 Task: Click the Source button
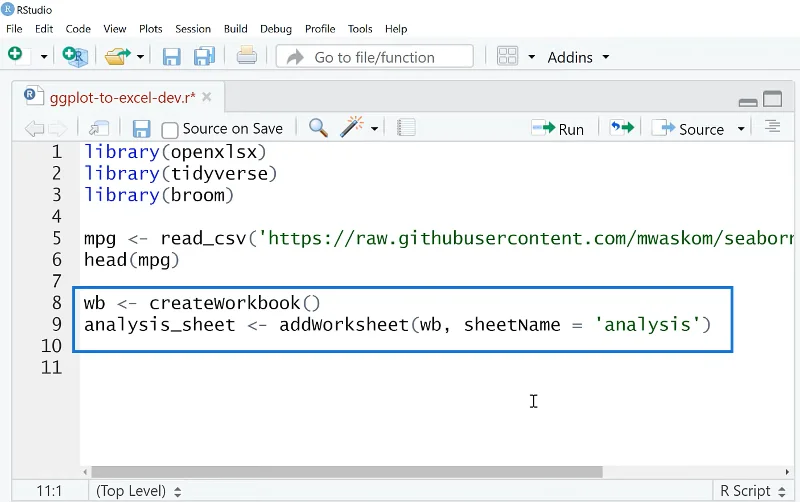[x=688, y=129]
